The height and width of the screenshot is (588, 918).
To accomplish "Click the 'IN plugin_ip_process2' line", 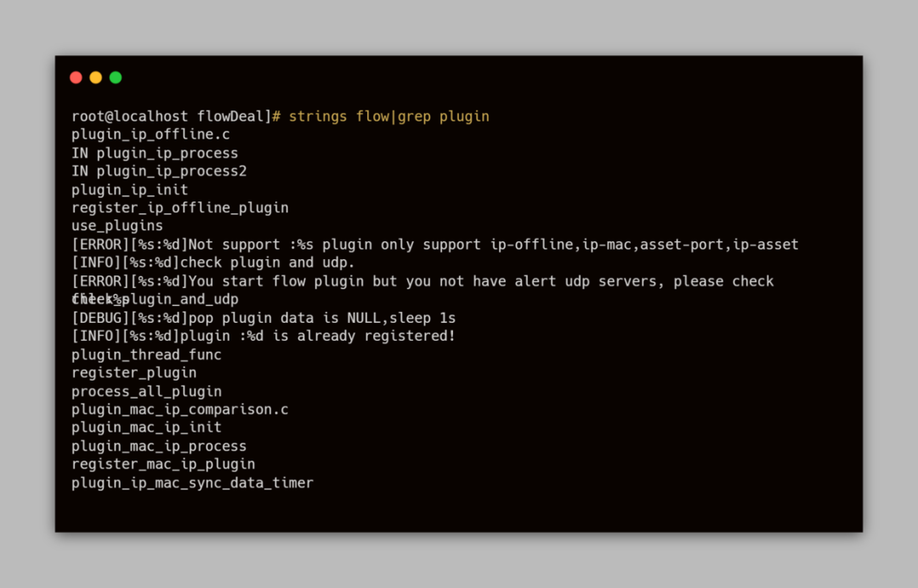I will pos(159,171).
